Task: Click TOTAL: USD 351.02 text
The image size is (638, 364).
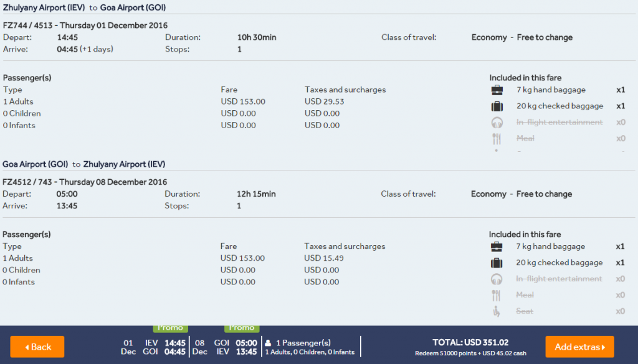Action: [x=470, y=342]
